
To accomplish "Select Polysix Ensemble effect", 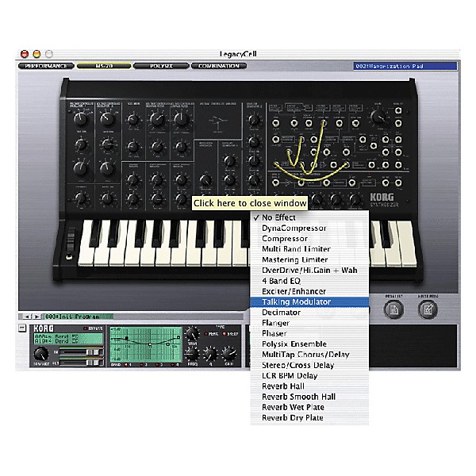I will pos(309,344).
